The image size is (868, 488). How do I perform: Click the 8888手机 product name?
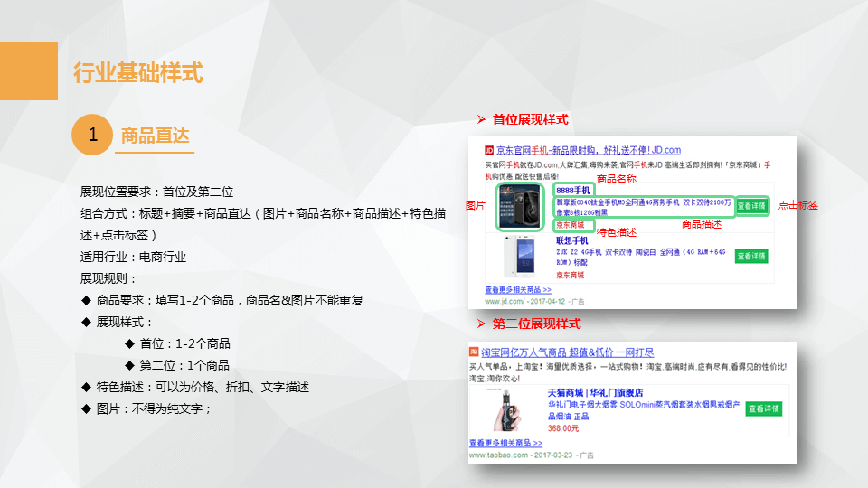pyautogui.click(x=573, y=190)
